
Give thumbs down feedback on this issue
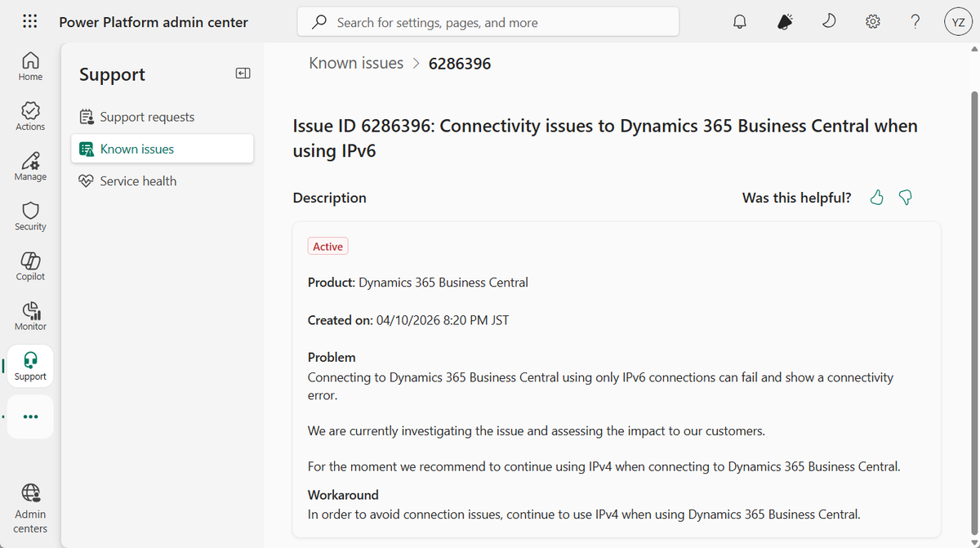[905, 197]
